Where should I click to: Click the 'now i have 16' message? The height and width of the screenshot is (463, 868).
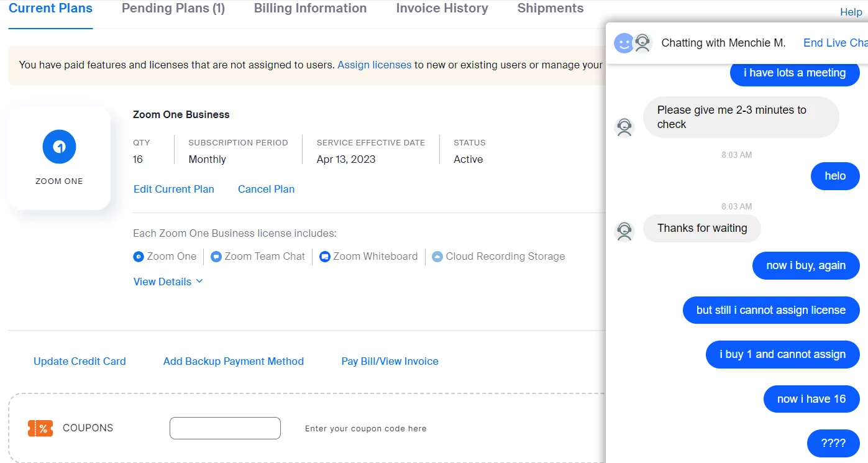coord(811,399)
